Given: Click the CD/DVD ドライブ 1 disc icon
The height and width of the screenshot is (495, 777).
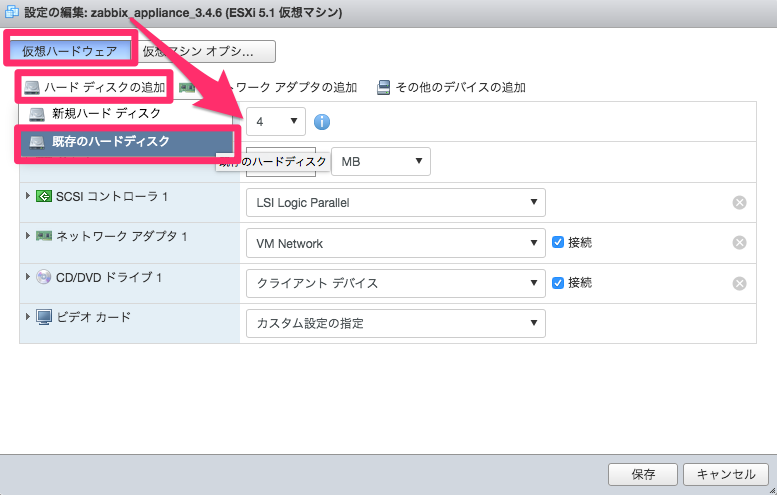Looking at the screenshot, I should [x=44, y=276].
